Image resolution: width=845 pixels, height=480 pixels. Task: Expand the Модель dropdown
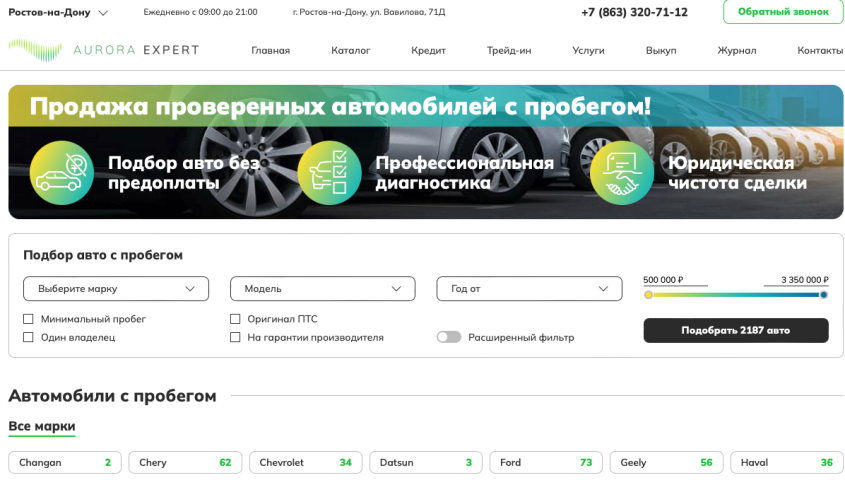point(322,289)
